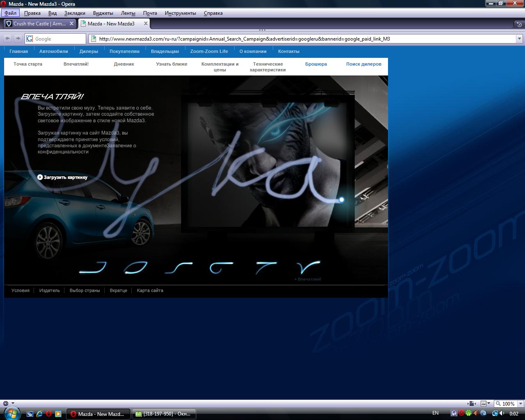Click the Opera tray icon
This screenshot has width=525, height=420.
(461, 413)
